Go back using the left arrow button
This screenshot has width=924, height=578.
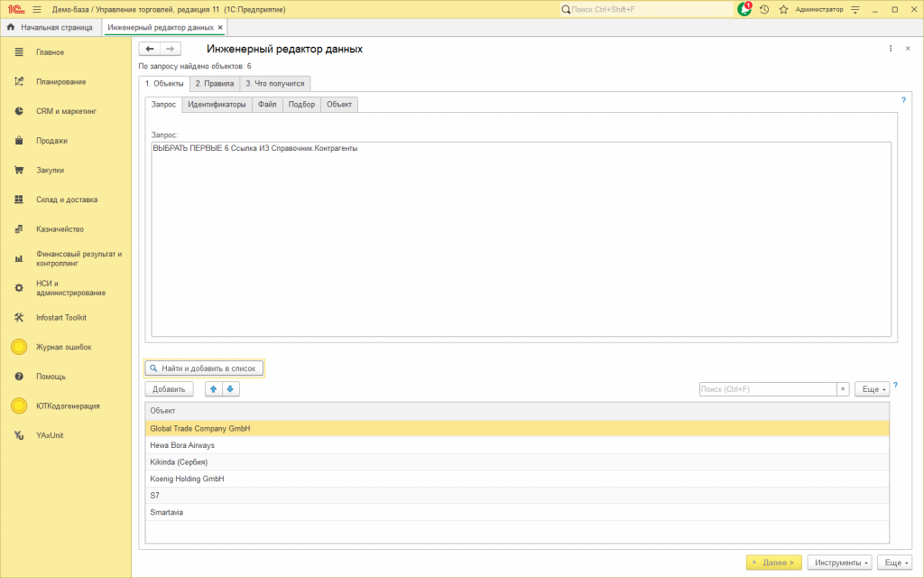[x=150, y=49]
